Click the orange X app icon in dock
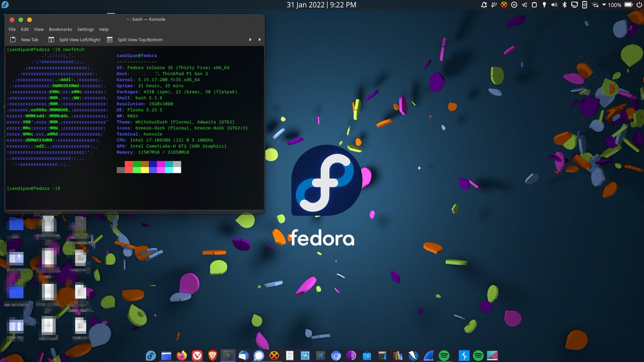Screen dimensions: 644x362 point(274,356)
